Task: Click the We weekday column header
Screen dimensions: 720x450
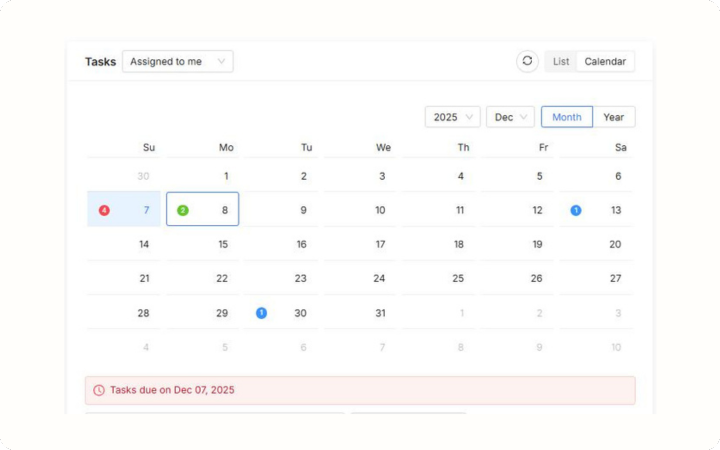Action: click(383, 147)
